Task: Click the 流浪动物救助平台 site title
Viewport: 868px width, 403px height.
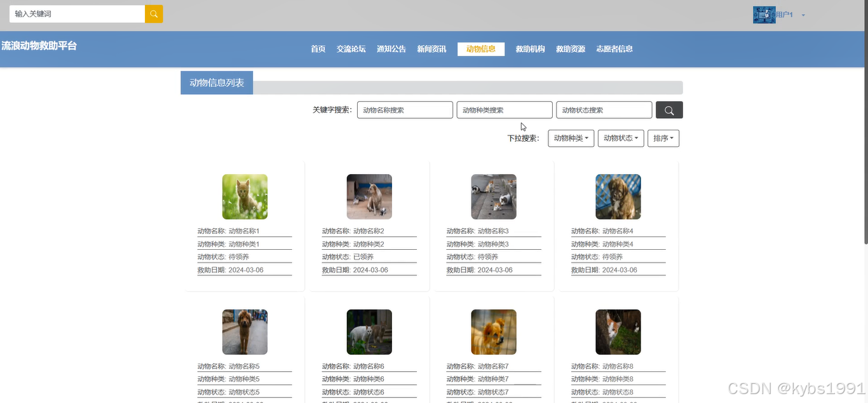Action: coord(39,46)
